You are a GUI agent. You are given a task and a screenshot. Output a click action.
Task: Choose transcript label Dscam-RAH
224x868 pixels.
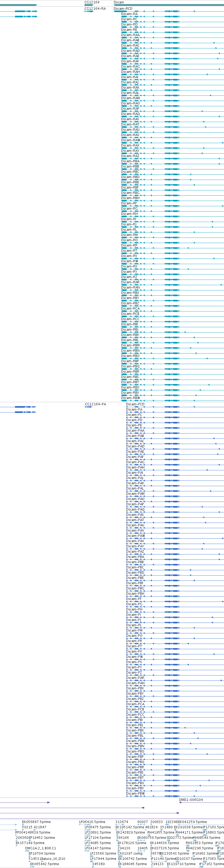tap(130, 72)
